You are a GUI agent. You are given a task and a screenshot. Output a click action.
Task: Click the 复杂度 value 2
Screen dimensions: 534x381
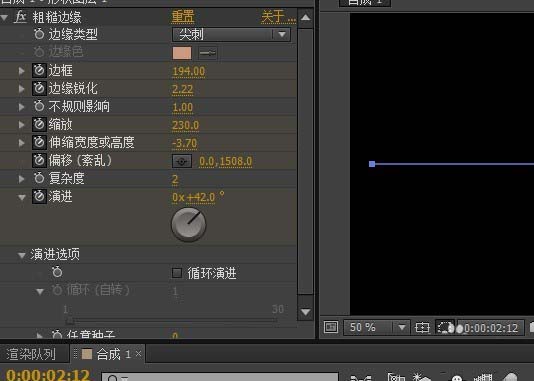175,179
